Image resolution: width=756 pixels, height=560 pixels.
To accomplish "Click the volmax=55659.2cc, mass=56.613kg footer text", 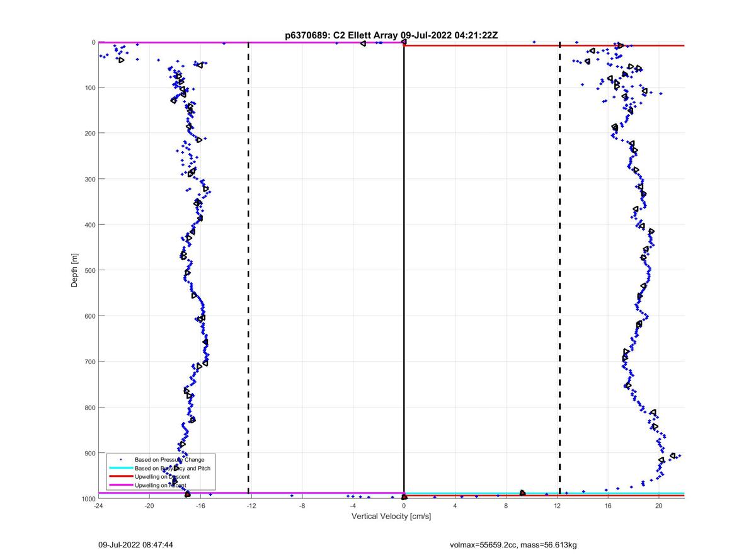I will tap(513, 544).
